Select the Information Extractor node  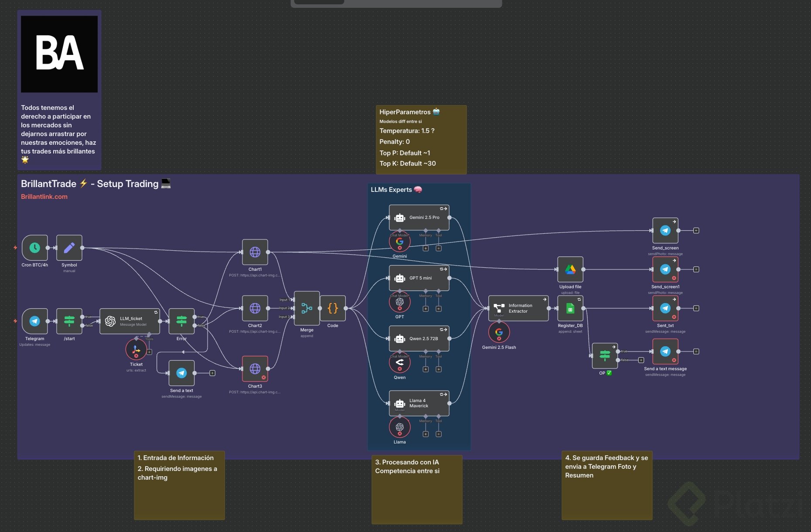[518, 308]
